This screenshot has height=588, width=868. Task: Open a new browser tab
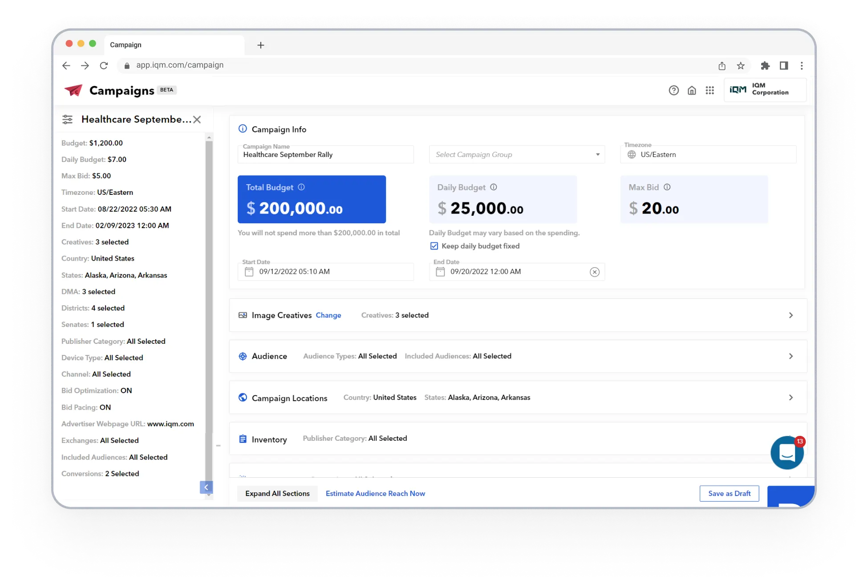(261, 45)
